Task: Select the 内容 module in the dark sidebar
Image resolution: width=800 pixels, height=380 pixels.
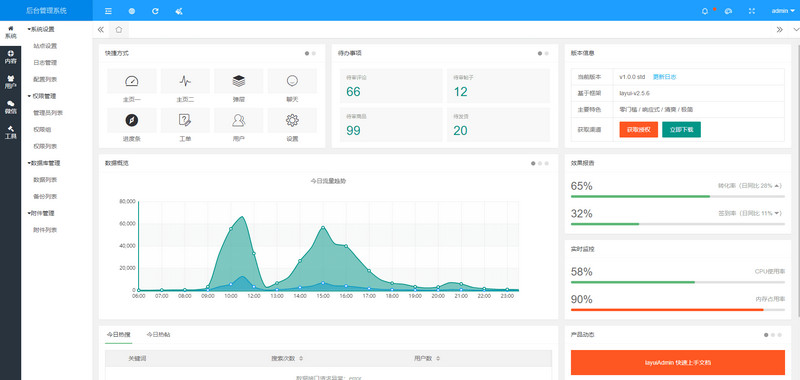Action: click(x=10, y=58)
